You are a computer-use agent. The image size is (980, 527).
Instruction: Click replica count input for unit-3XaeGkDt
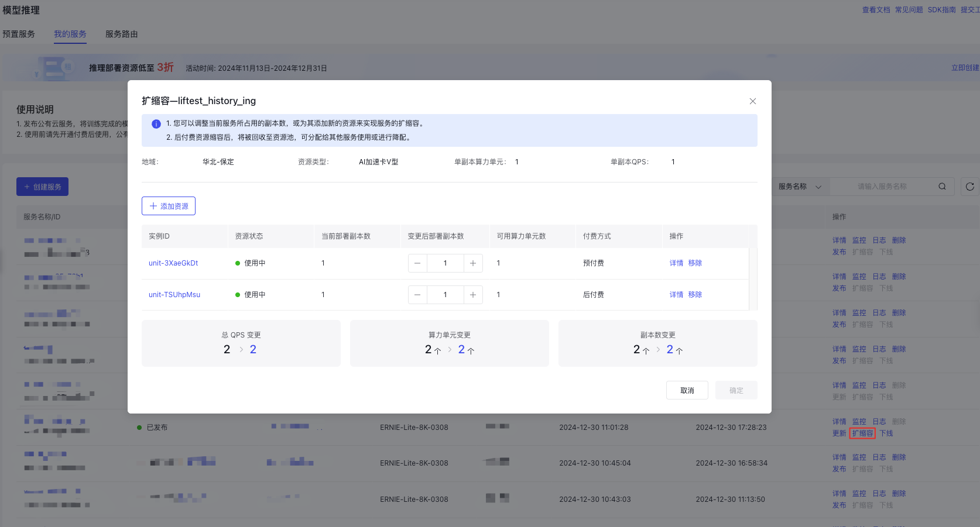(x=445, y=263)
